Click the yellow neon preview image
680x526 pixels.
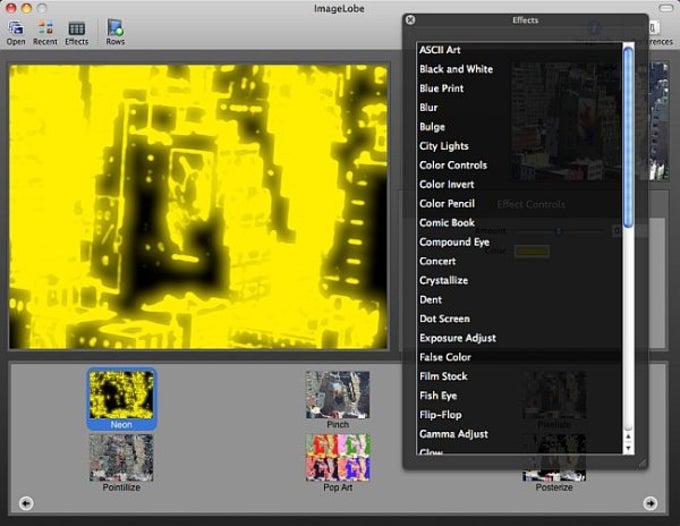(199, 207)
